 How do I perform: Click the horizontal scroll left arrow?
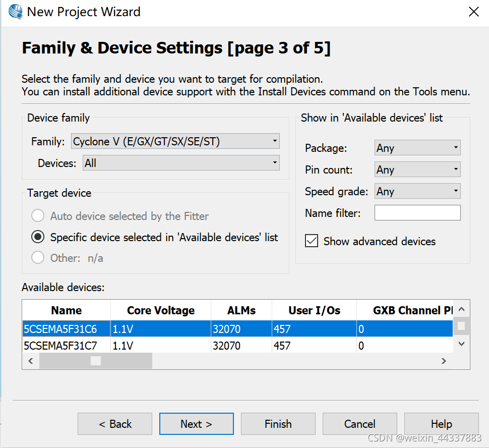[x=31, y=361]
